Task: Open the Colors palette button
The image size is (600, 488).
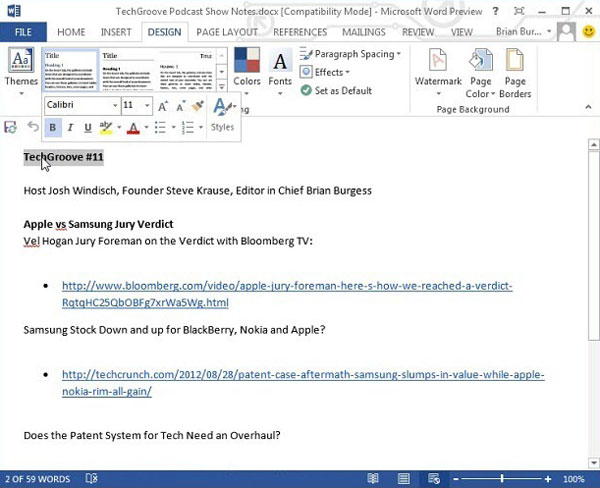Action: click(x=247, y=71)
